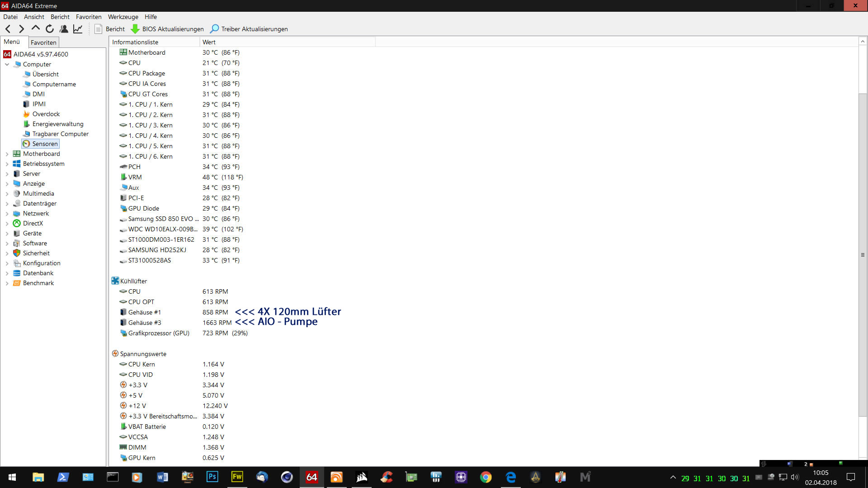
Task: Go forward with the right arrow toolbar icon
Action: click(21, 29)
